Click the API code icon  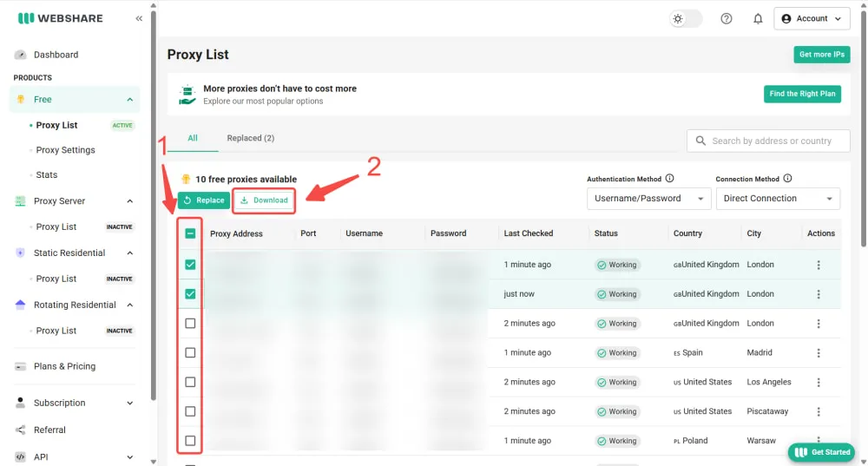[21, 457]
